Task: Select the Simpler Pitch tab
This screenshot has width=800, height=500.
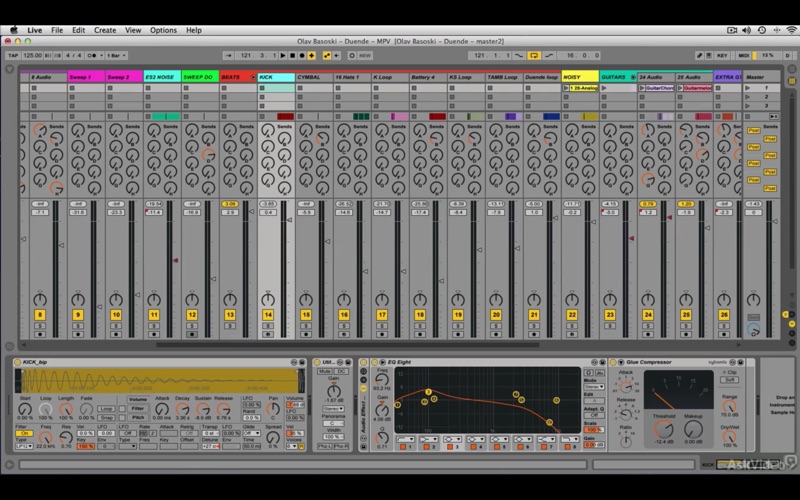Action: coord(138,417)
